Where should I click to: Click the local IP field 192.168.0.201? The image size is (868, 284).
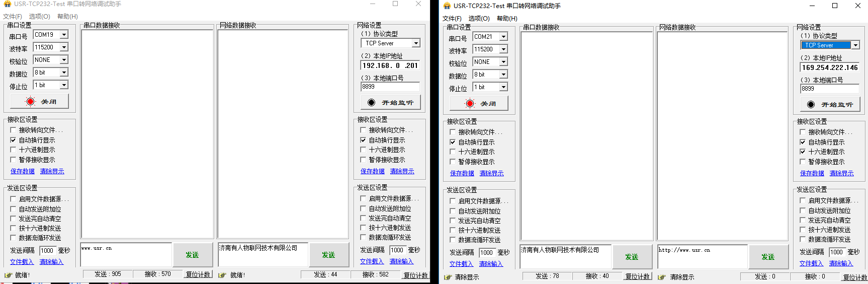(x=390, y=65)
